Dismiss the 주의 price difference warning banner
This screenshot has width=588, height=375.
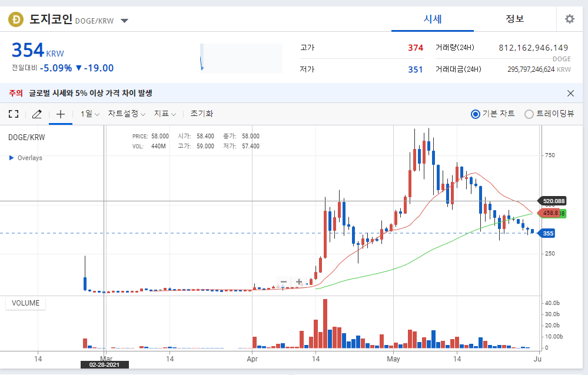[570, 93]
